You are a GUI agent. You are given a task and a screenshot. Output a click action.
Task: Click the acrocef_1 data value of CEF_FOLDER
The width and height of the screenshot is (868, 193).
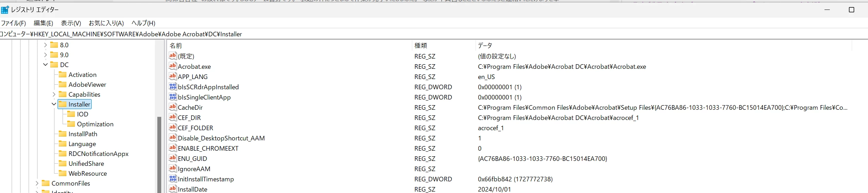(x=491, y=128)
